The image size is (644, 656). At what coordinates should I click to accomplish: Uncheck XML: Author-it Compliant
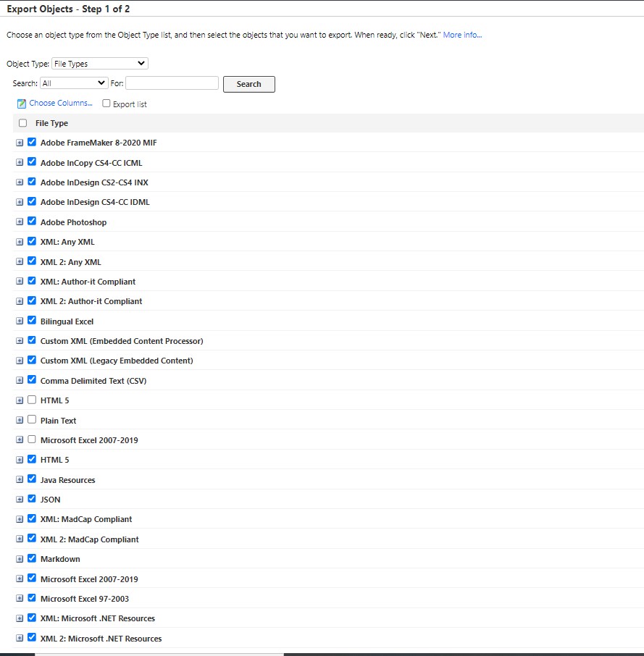32,280
